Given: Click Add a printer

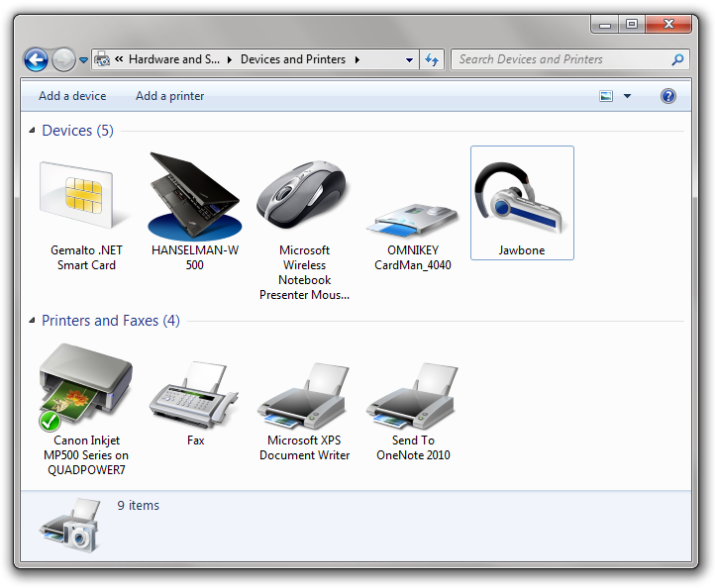Looking at the screenshot, I should tap(169, 96).
